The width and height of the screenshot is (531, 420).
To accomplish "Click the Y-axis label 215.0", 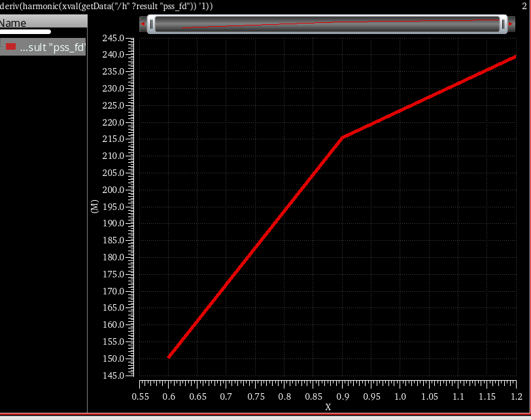I will click(x=113, y=139).
